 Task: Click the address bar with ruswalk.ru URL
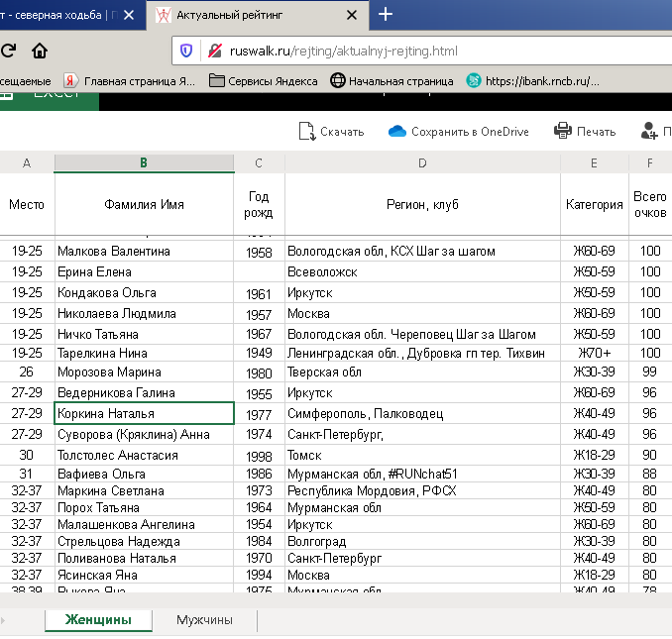422,51
